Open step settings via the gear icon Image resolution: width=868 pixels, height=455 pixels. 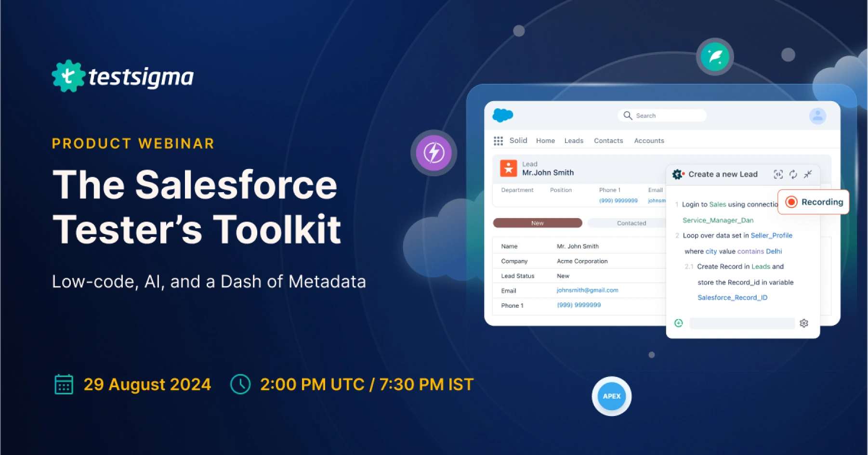(804, 323)
